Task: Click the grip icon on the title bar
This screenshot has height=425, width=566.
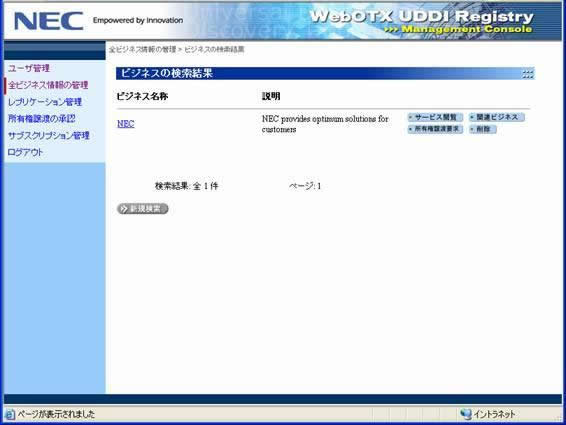Action: click(x=527, y=74)
